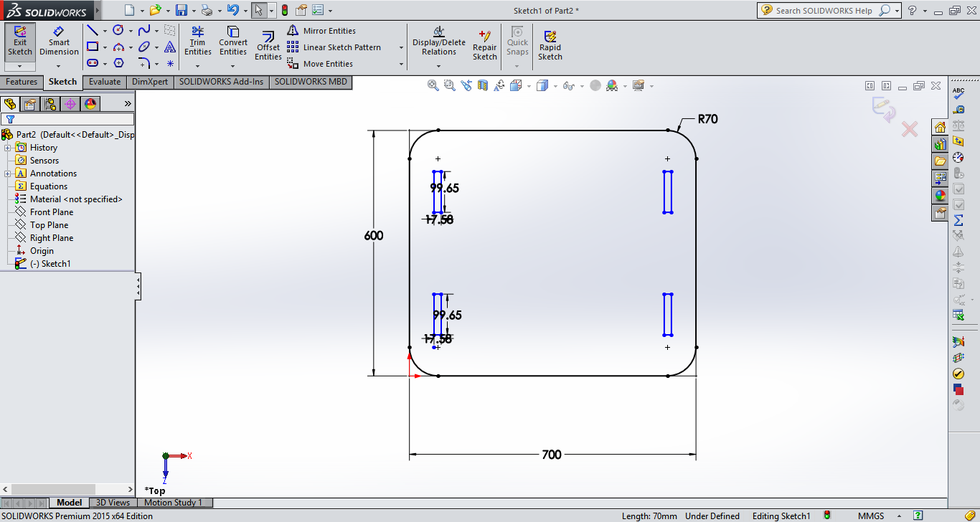Select the Polygon sketch tool
980x522 pixels.
[x=118, y=63]
